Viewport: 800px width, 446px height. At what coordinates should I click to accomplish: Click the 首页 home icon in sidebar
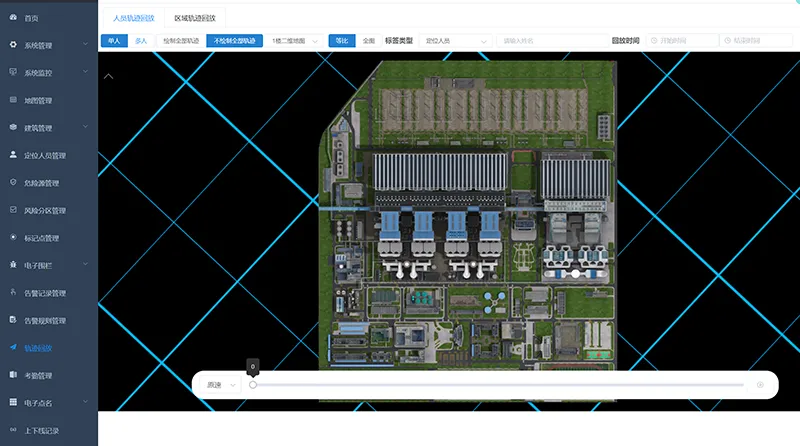[x=13, y=17]
